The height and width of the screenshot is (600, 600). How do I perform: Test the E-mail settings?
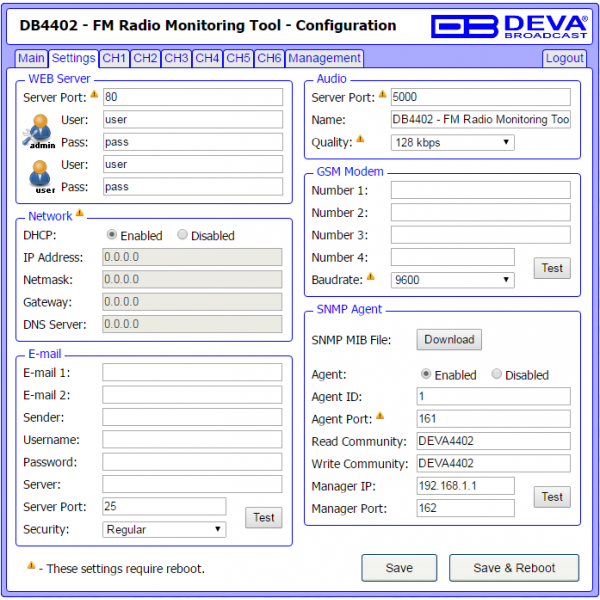tap(264, 517)
